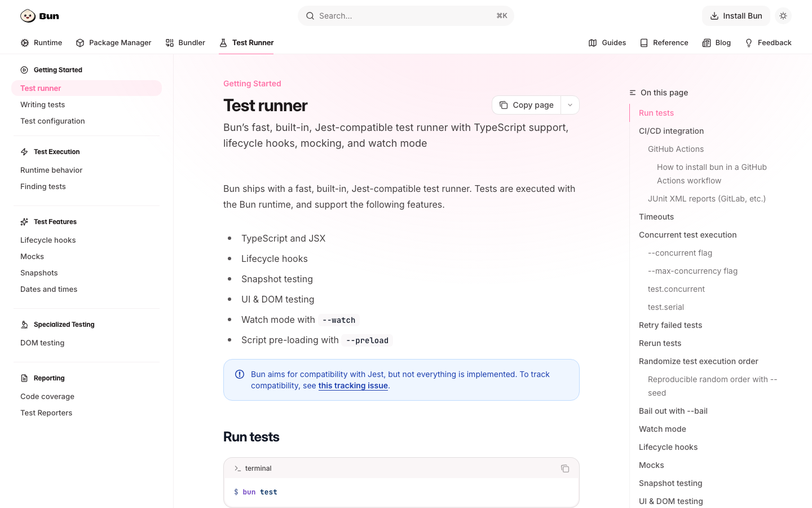Jump to Run tests in page outline
The width and height of the screenshot is (812, 508).
click(656, 113)
